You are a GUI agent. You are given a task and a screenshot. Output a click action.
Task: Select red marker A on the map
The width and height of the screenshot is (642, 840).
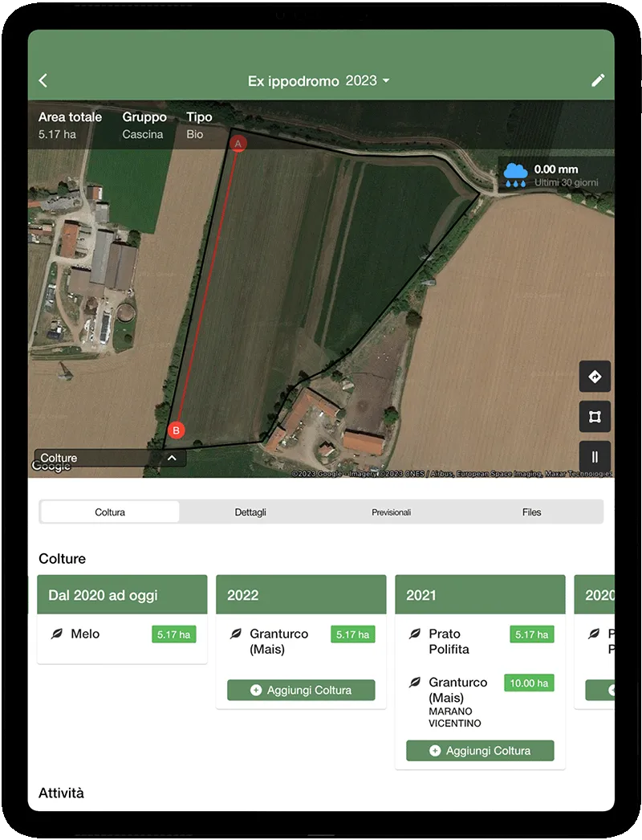coord(238,144)
